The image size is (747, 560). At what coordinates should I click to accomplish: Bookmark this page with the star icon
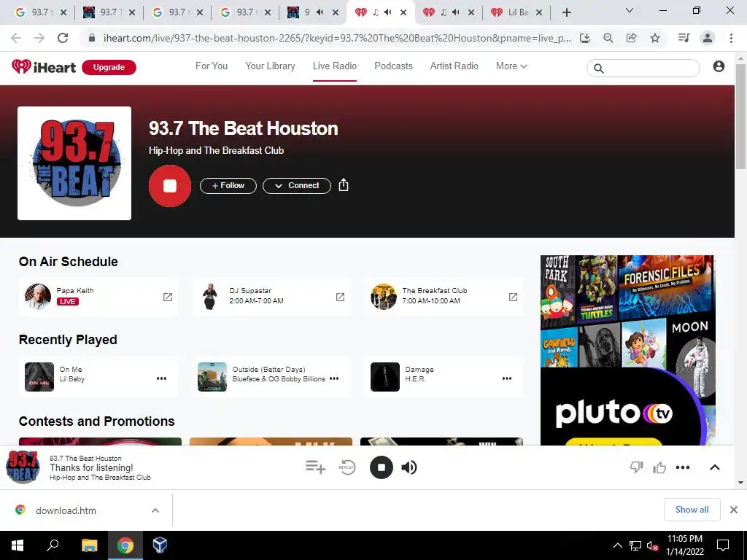coord(655,38)
